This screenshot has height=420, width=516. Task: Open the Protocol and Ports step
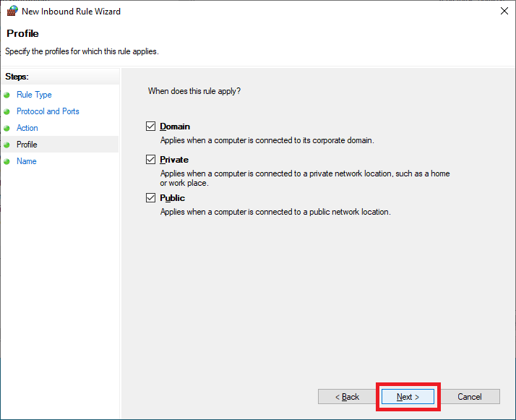coord(48,111)
